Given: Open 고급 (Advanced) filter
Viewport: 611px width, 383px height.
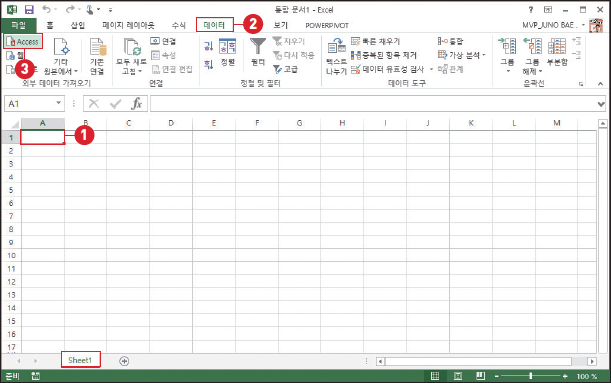Looking at the screenshot, I should (x=285, y=69).
